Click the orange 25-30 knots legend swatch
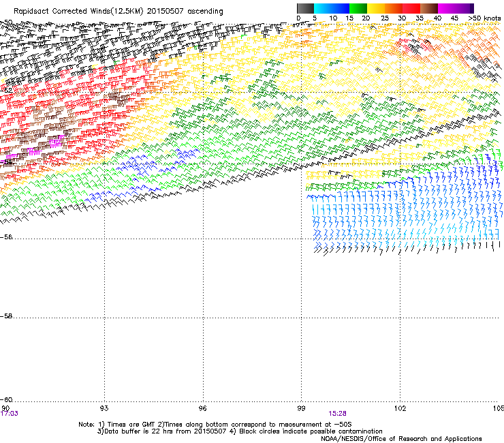This screenshot has width=504, height=443. [394, 8]
